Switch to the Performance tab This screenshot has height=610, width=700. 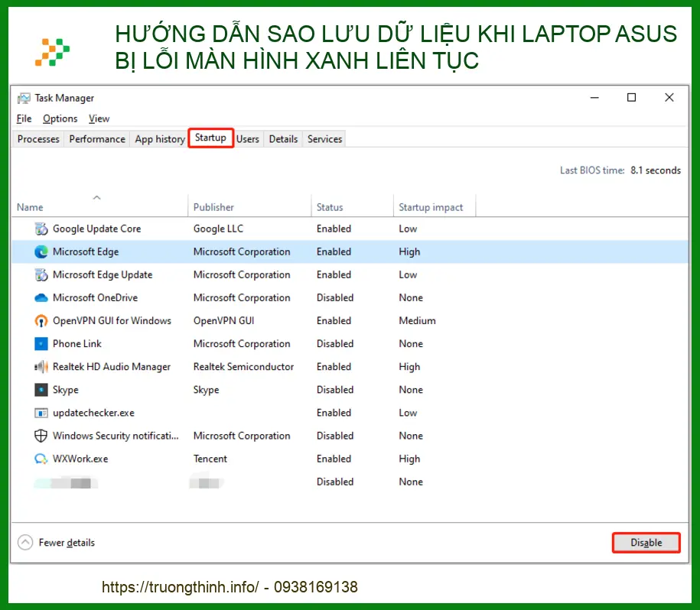tap(97, 139)
